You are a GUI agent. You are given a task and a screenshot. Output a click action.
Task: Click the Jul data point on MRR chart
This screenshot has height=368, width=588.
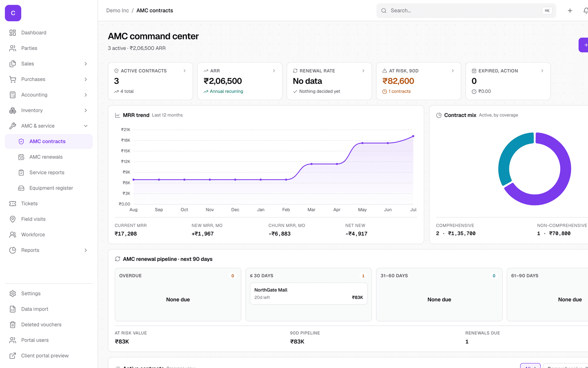coord(413,136)
